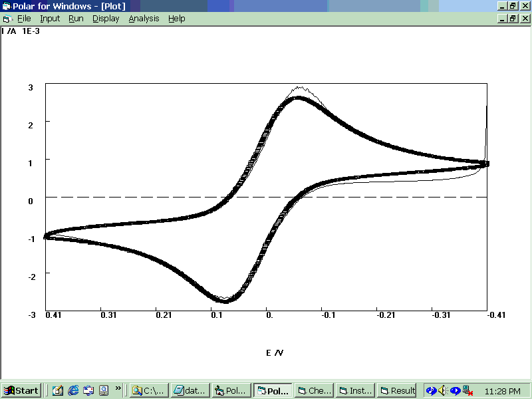
Task: Open the Input menu
Action: pos(50,19)
